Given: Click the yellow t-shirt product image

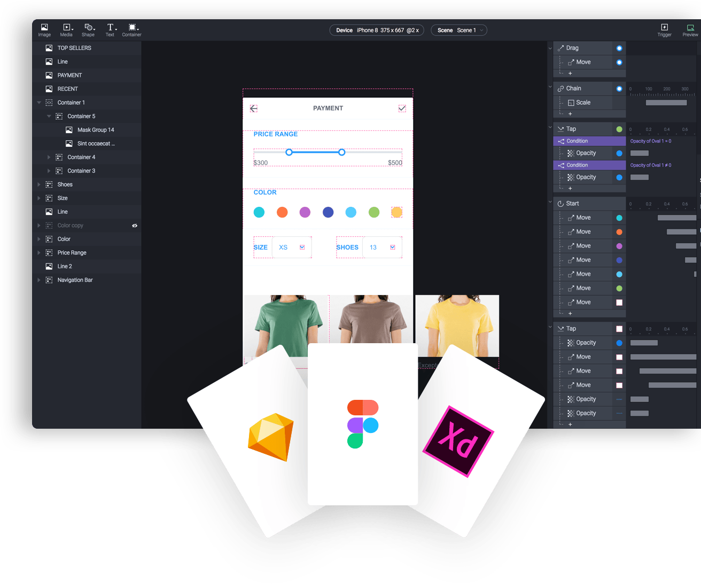Looking at the screenshot, I should pyautogui.click(x=457, y=326).
